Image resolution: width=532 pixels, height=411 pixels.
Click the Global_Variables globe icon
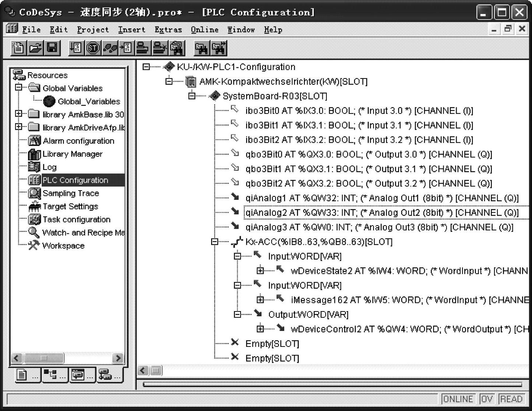49,101
